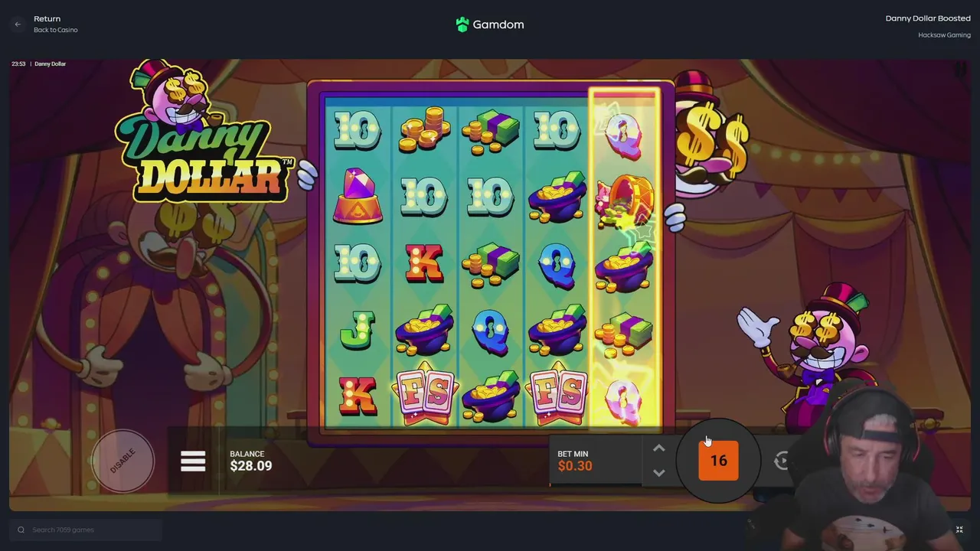
Task: Click the purple gem symbol on the reels
Action: [x=358, y=196]
